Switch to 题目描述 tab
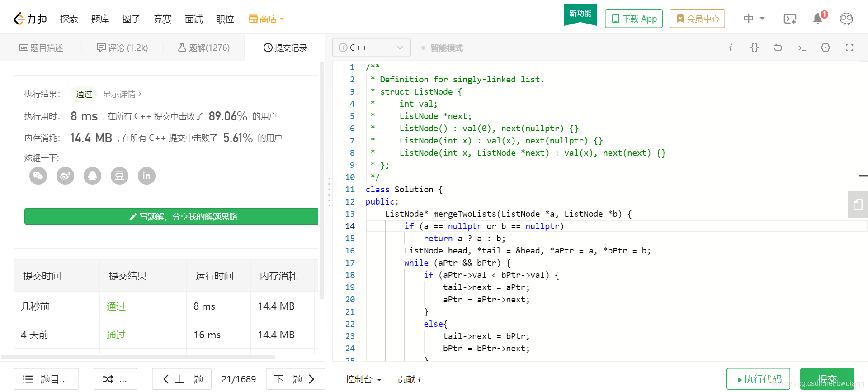This screenshot has width=868, height=392. pyautogui.click(x=41, y=48)
